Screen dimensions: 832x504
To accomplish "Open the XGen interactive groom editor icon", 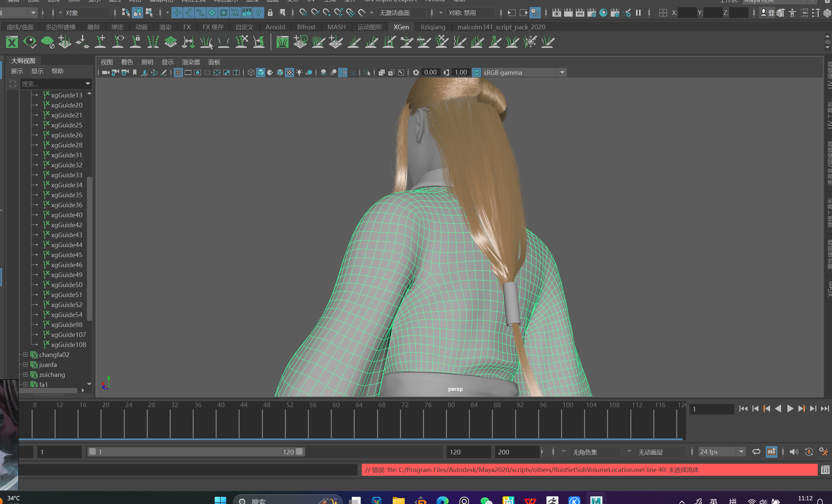I will click(x=282, y=42).
